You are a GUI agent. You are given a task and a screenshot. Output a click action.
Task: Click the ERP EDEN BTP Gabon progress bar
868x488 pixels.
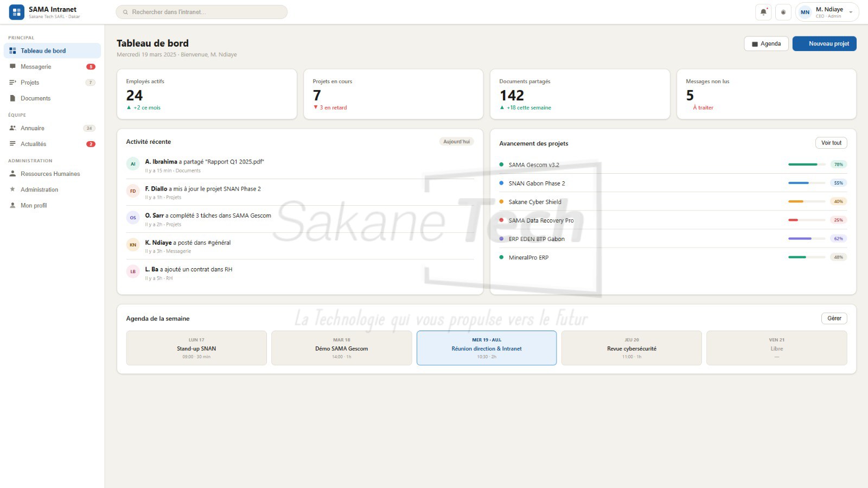(x=807, y=238)
